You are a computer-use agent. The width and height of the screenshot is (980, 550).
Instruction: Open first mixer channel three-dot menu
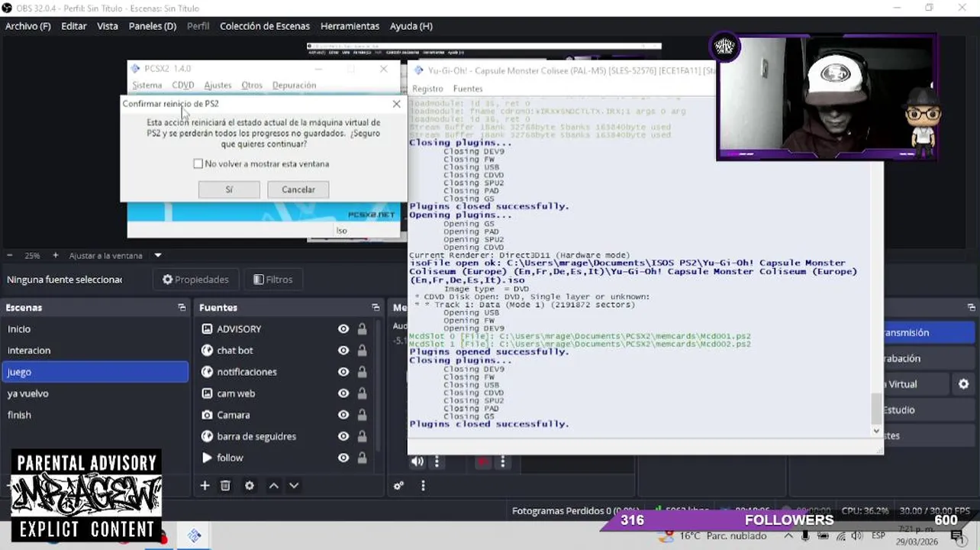[x=437, y=461]
